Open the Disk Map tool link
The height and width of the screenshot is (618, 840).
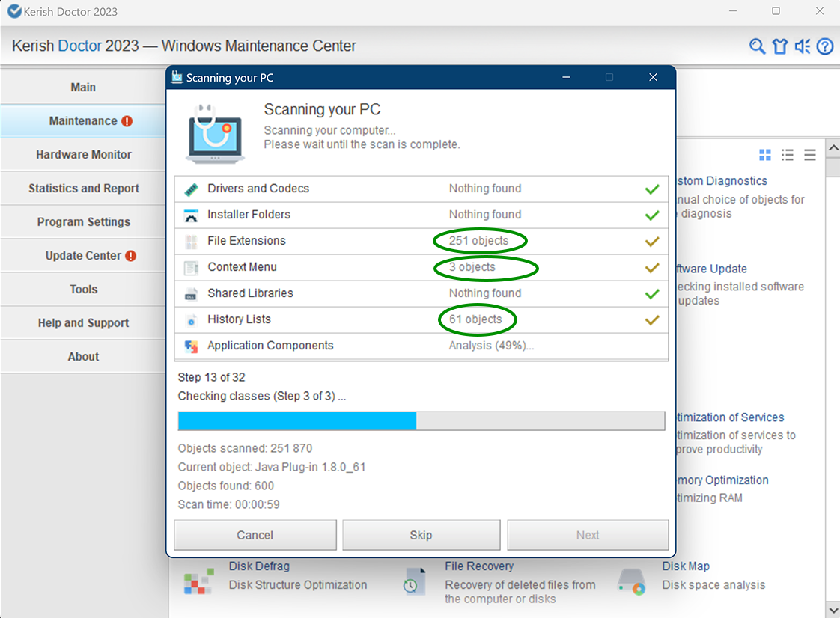pyautogui.click(x=686, y=566)
